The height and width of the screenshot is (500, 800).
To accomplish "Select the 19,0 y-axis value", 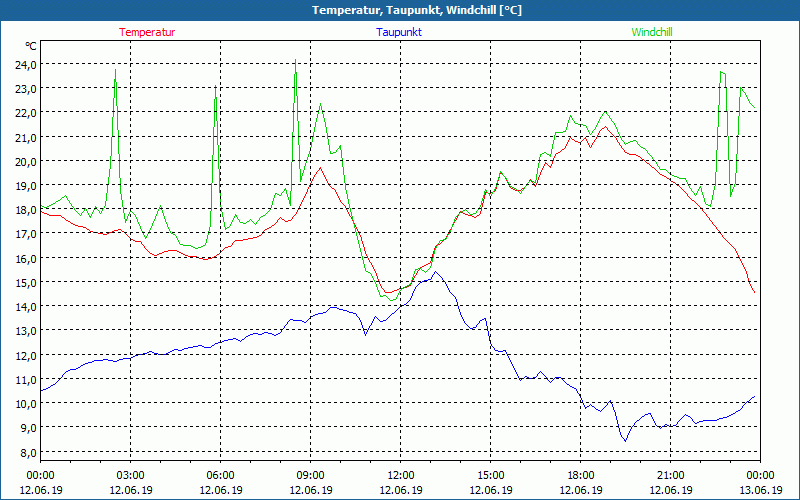I will click(x=26, y=186).
